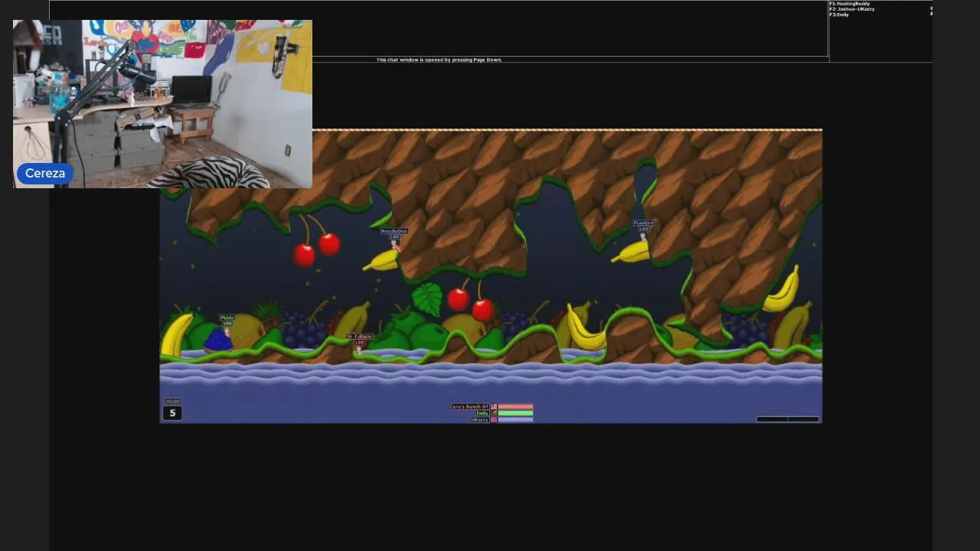Click the turn timer showing 5
The height and width of the screenshot is (551, 980).
coord(172,413)
